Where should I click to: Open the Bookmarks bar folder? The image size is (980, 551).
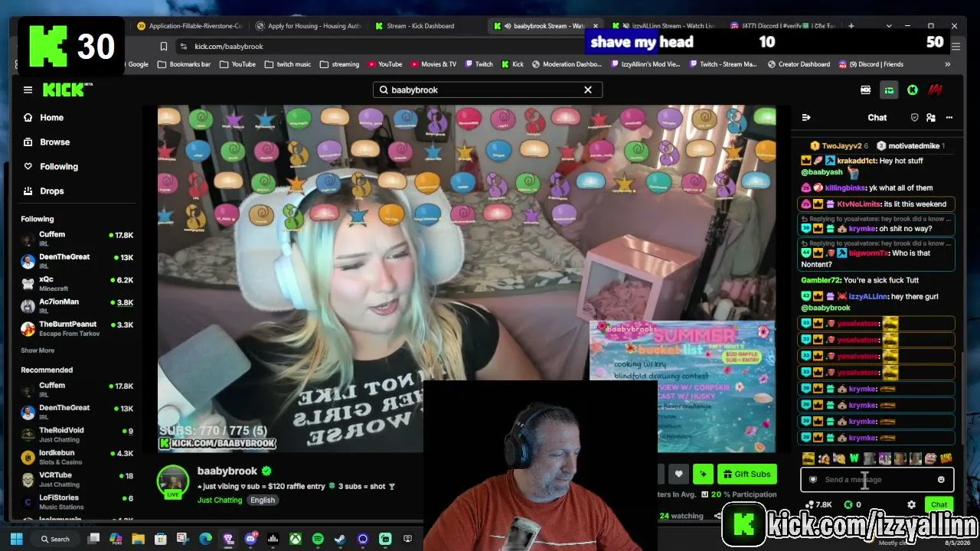coord(184,64)
